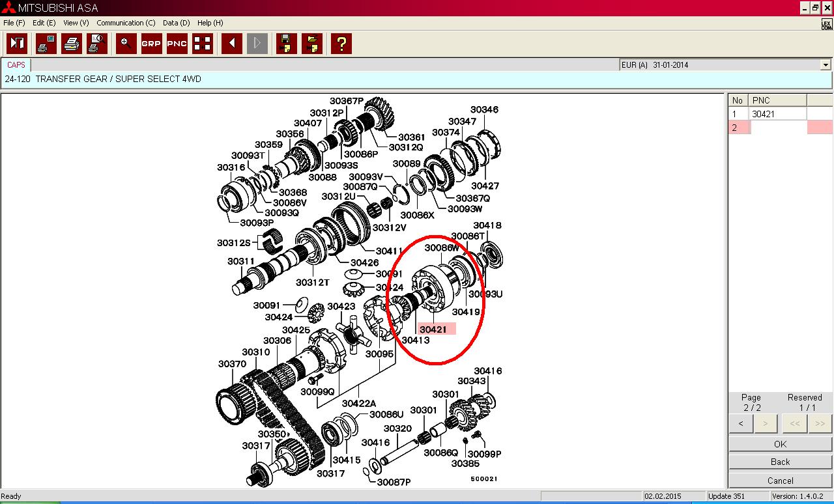Click the GRP toolbar icon

pyautogui.click(x=151, y=44)
